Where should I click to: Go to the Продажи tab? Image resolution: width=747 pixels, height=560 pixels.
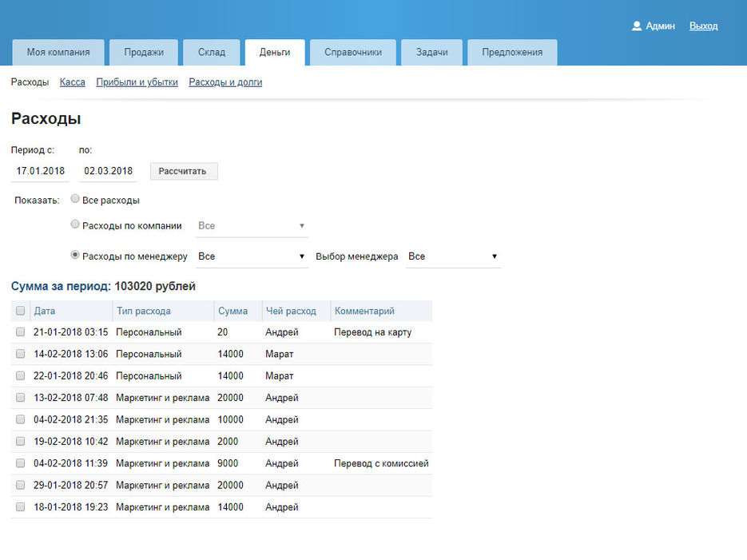pos(144,53)
